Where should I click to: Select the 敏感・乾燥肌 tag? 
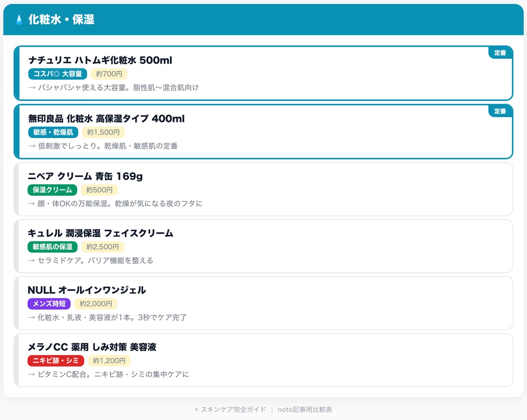54,132
